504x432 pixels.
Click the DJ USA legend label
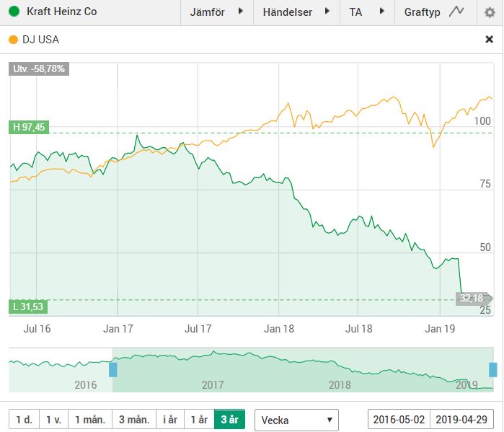pyautogui.click(x=40, y=40)
